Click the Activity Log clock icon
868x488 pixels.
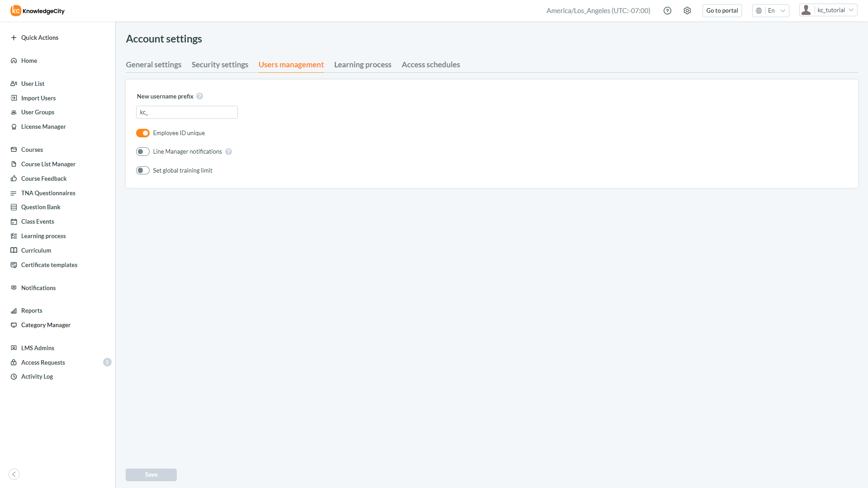[x=14, y=377]
